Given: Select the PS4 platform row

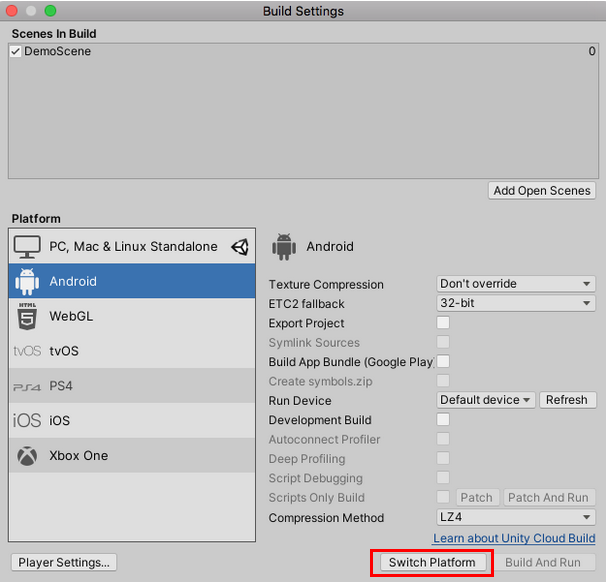Looking at the screenshot, I should tap(132, 385).
